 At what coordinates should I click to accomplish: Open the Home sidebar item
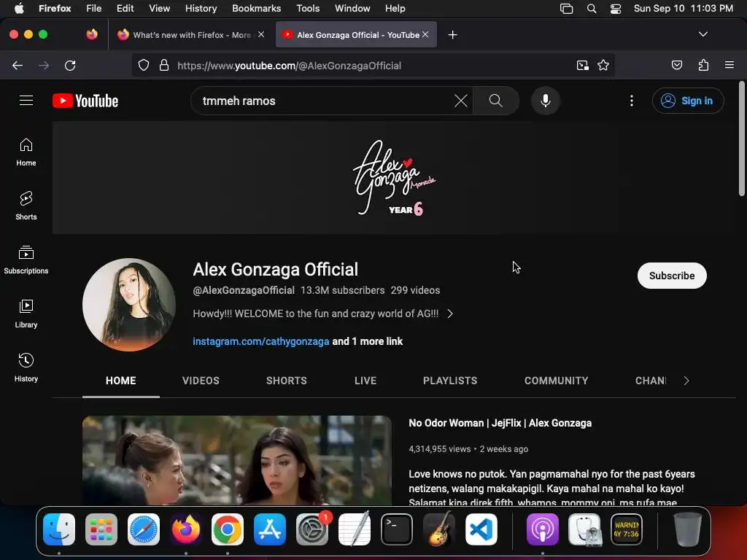pos(26,152)
